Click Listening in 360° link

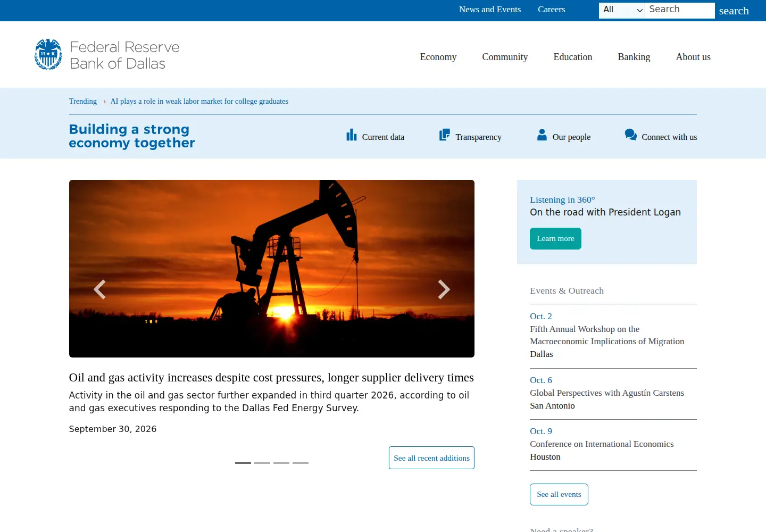tap(562, 199)
